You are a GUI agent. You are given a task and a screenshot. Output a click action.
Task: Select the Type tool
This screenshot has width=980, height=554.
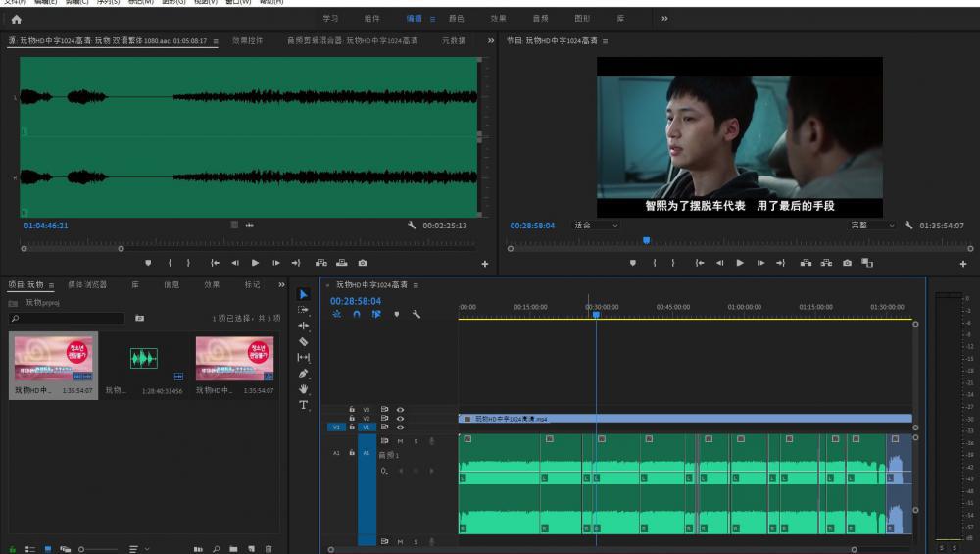click(x=303, y=405)
